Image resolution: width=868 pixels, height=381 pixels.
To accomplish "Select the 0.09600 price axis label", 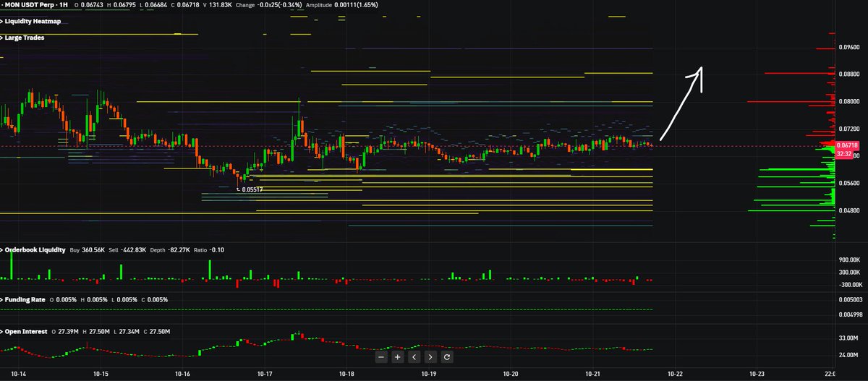I will click(848, 48).
